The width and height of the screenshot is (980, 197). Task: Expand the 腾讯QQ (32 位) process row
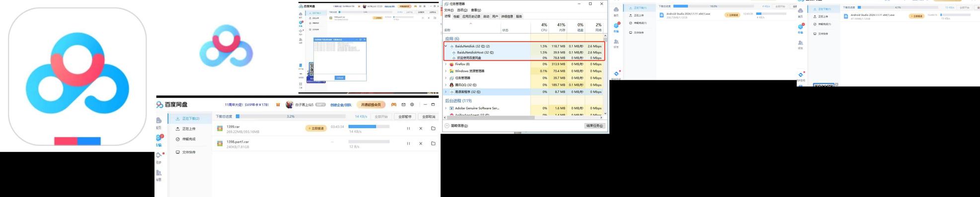(446, 85)
